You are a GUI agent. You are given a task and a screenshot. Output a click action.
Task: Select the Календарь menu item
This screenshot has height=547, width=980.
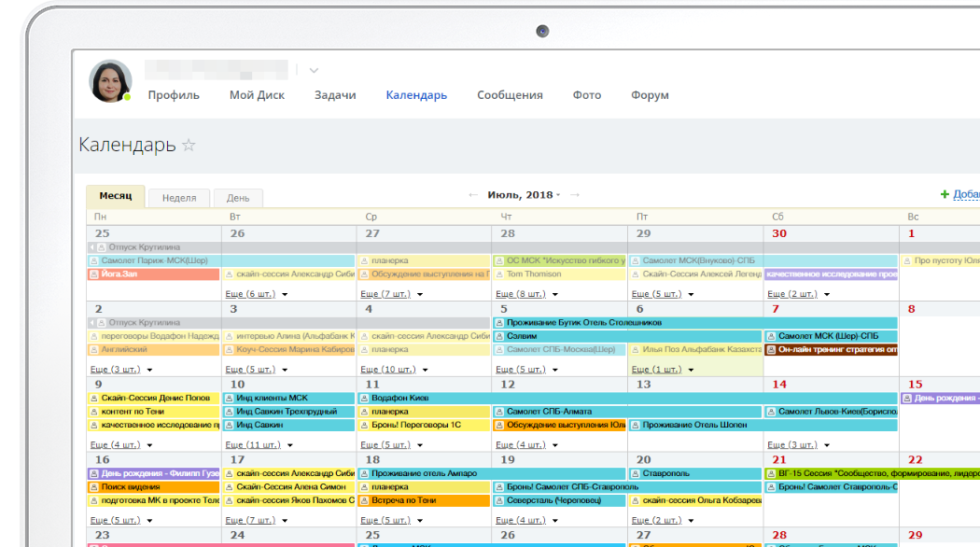click(416, 95)
